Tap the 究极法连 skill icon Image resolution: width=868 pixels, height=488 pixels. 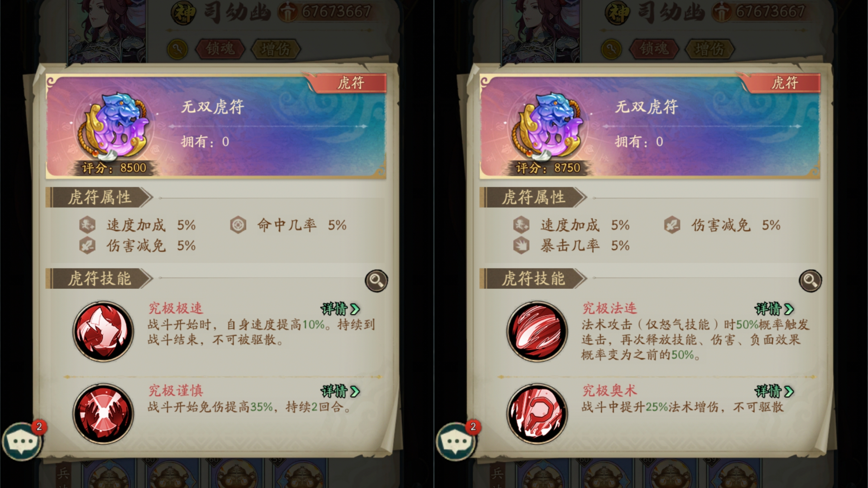coord(537,331)
